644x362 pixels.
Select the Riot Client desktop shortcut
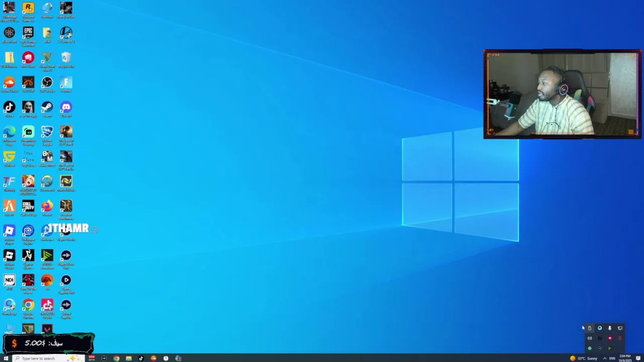28,60
